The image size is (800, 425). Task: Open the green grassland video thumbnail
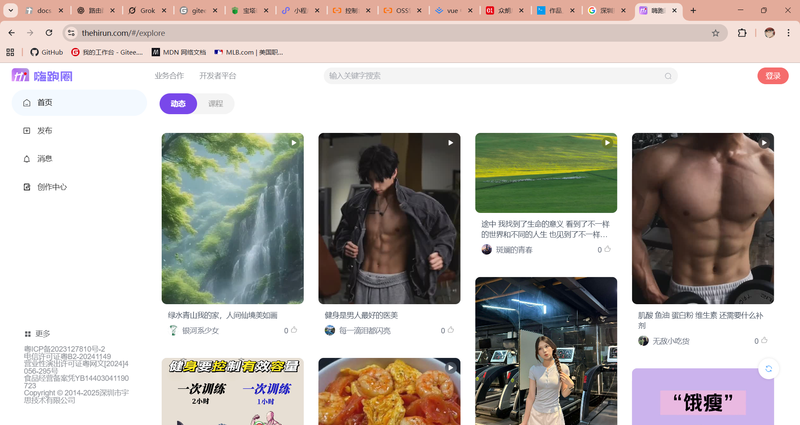(546, 173)
